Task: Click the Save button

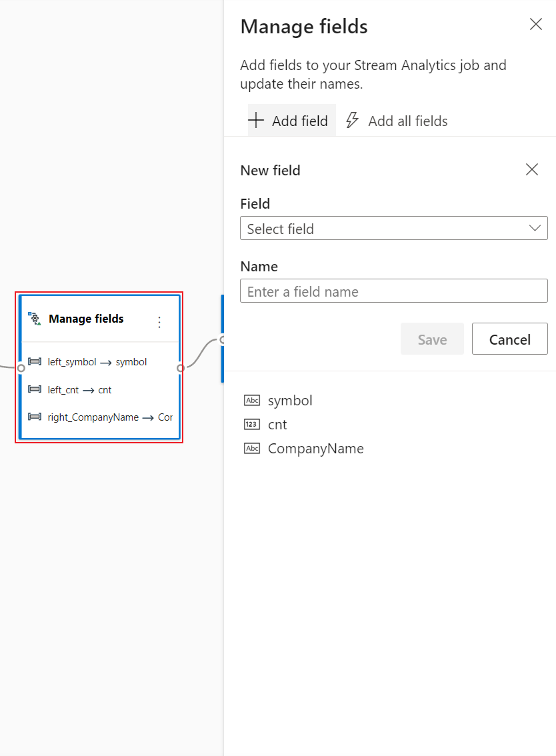Action: pos(432,339)
